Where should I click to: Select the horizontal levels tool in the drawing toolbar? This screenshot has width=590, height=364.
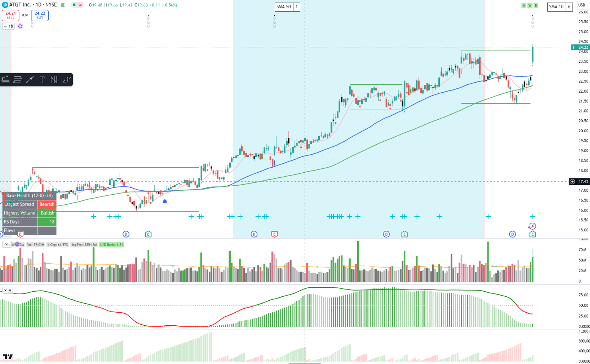pos(18,79)
